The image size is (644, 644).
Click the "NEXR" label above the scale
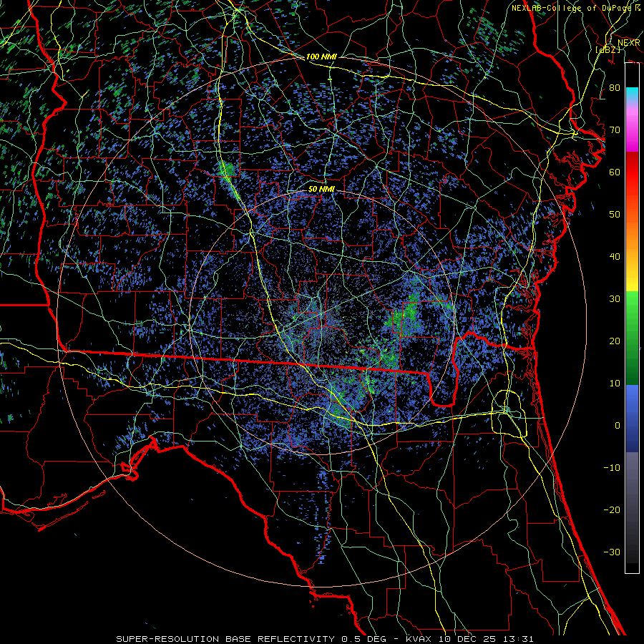pos(628,43)
